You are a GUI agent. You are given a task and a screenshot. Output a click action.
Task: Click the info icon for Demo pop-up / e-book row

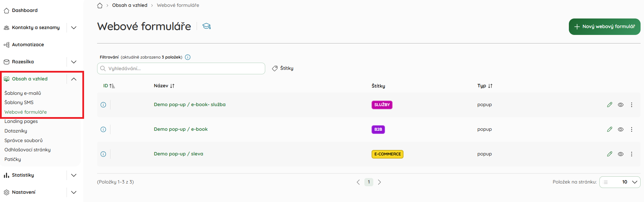click(x=103, y=129)
